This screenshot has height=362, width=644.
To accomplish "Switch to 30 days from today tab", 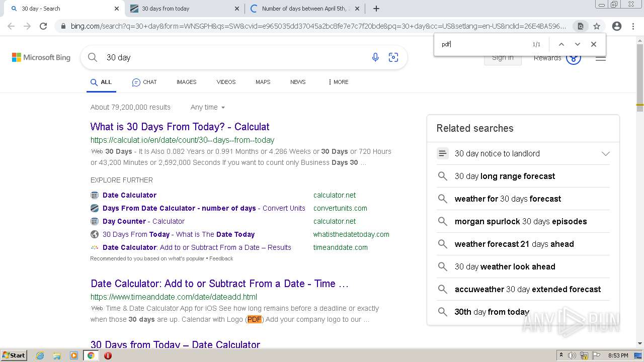I will coord(185,9).
